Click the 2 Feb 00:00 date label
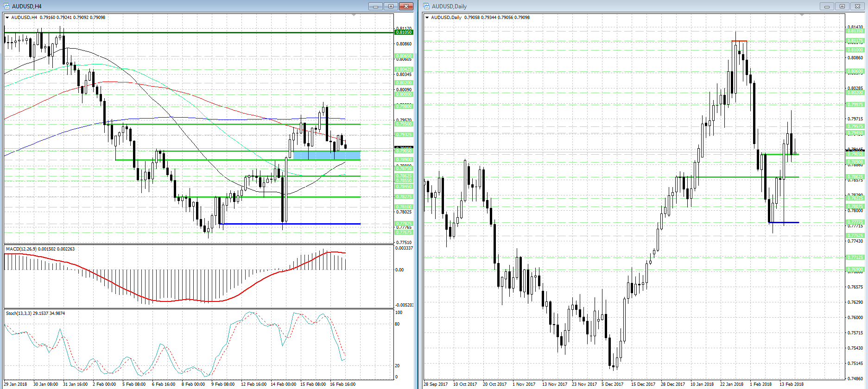The width and height of the screenshot is (868, 389). pyautogui.click(x=104, y=384)
